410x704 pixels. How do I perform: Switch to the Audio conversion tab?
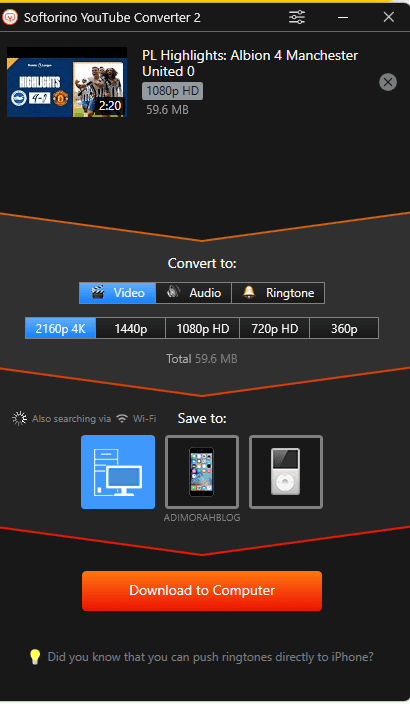pos(194,293)
